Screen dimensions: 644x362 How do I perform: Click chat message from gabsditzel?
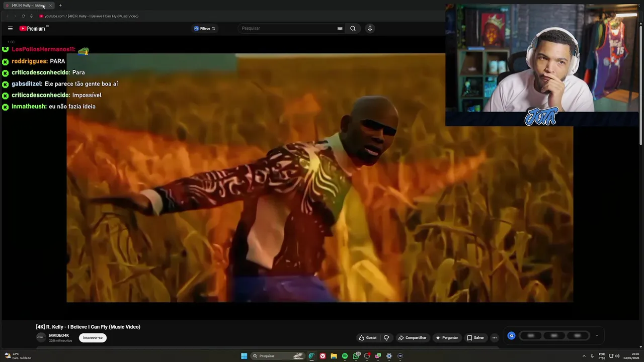tap(64, 84)
